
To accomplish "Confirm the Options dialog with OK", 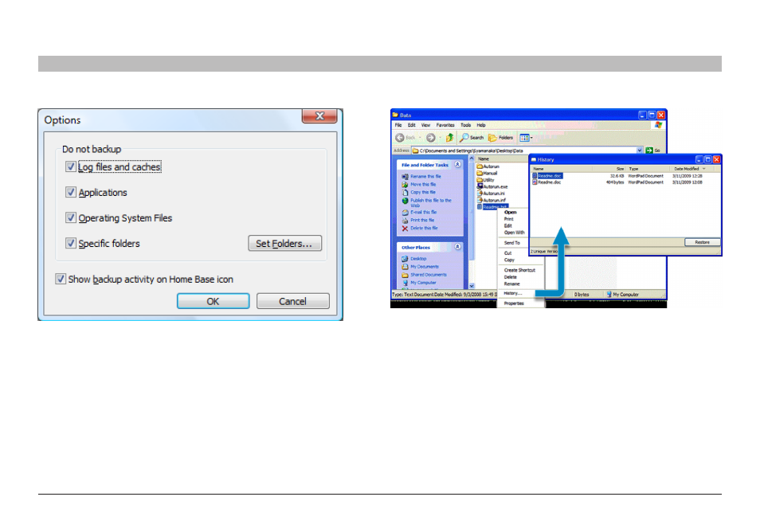I will [214, 301].
